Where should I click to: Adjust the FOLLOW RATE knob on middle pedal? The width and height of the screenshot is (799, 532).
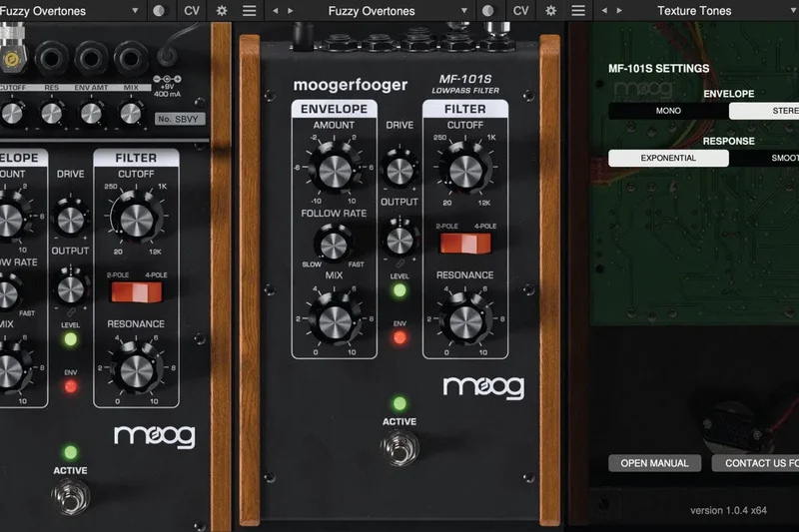334,245
